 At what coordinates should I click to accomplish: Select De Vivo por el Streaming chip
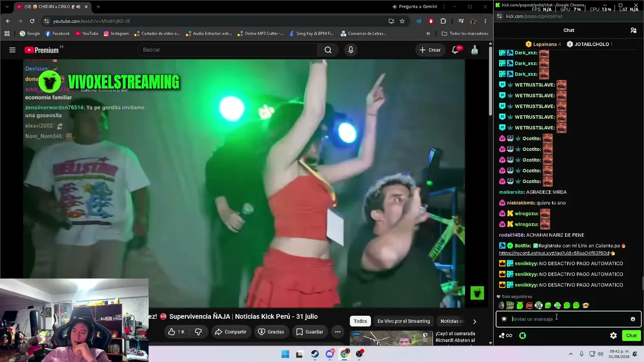[x=404, y=321]
